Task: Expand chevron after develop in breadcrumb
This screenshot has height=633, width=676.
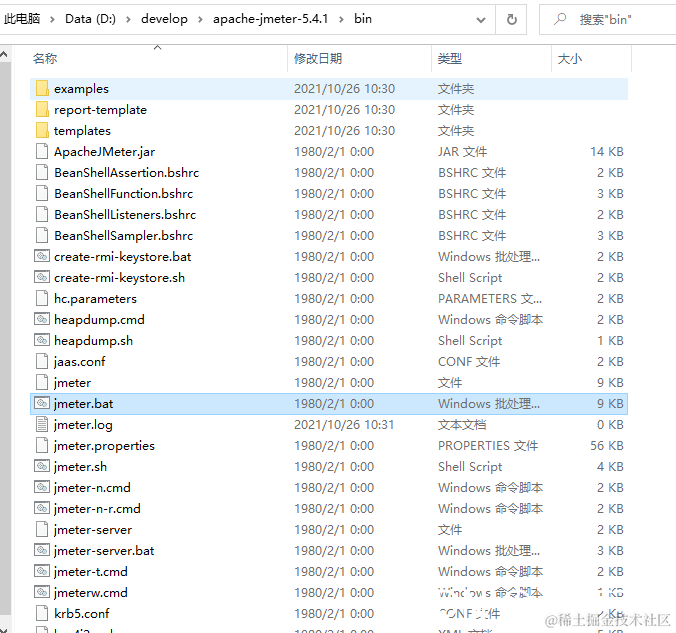Action: point(200,19)
